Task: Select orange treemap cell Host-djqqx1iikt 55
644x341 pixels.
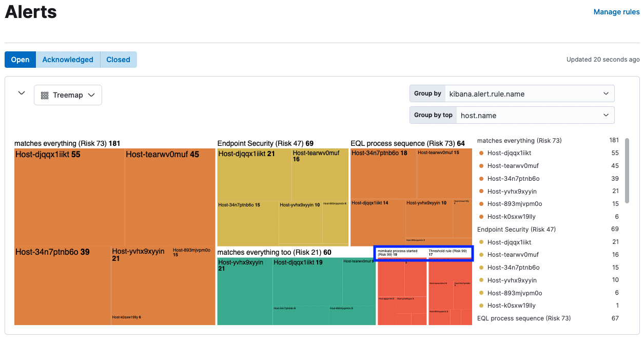Action: pos(69,197)
